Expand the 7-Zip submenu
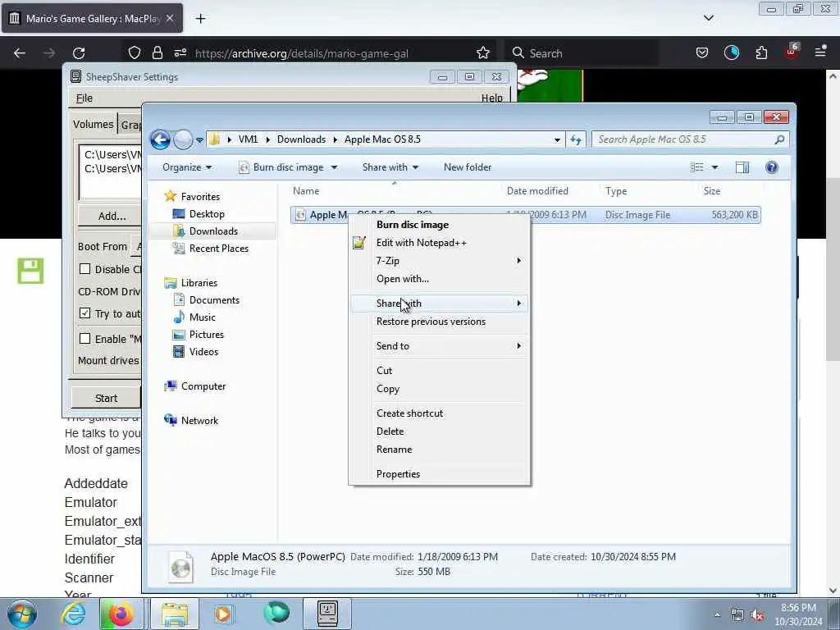Image resolution: width=840 pixels, height=630 pixels. pos(440,261)
